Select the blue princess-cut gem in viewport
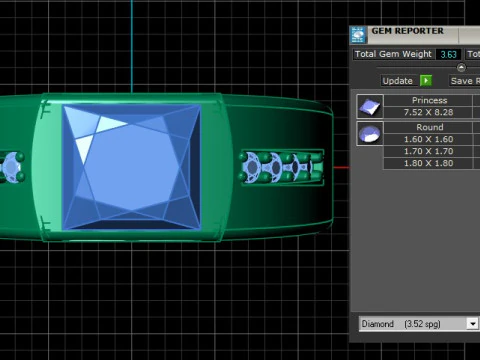 [132, 167]
